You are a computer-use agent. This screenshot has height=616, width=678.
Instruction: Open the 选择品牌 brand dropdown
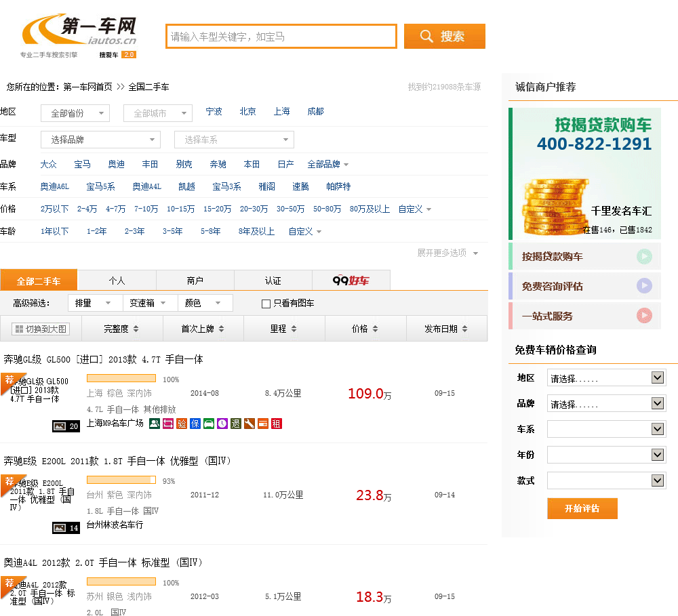[101, 140]
